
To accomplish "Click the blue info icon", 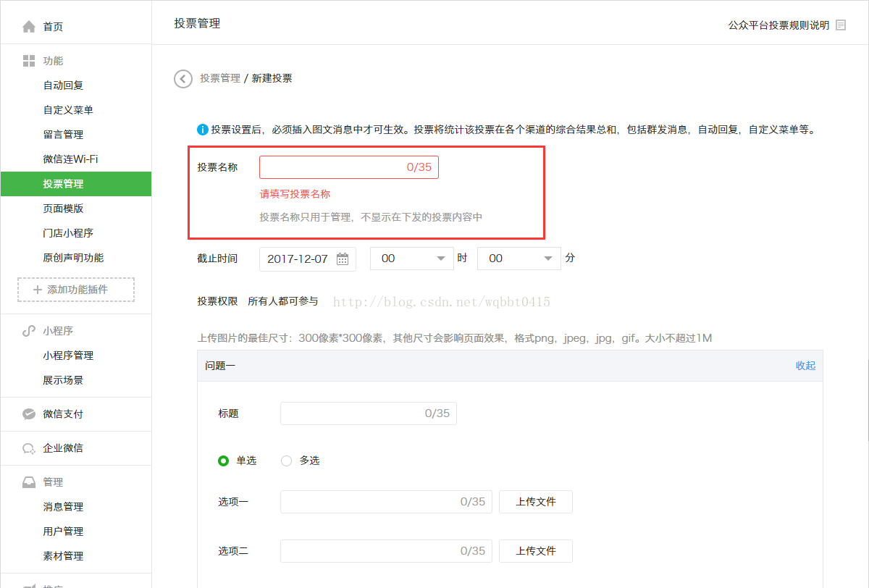I will (203, 130).
